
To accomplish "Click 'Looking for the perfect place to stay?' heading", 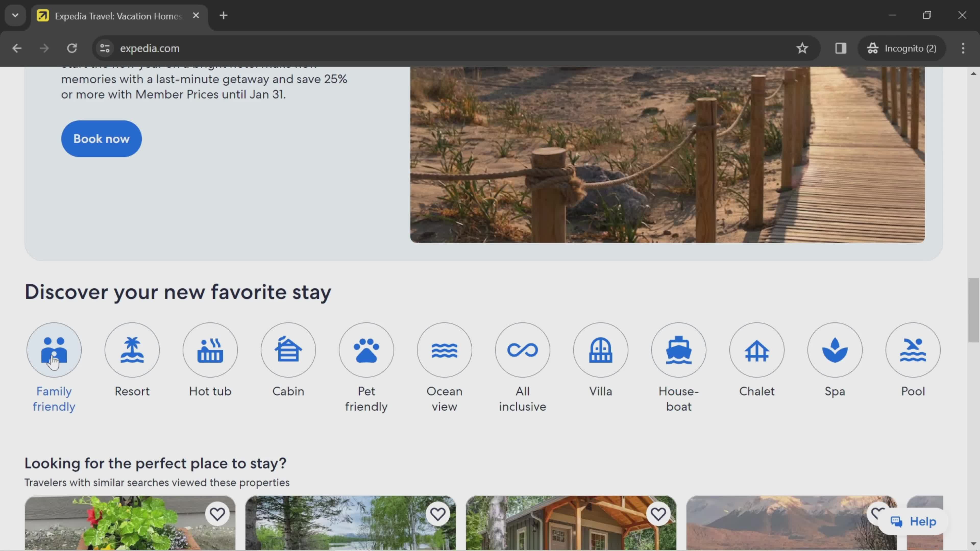I will pos(155,463).
